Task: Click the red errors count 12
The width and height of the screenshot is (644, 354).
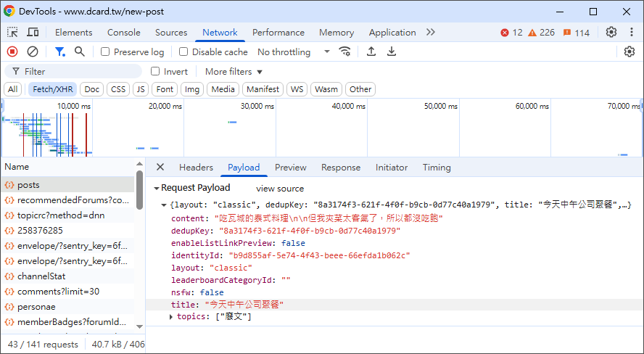Action: (x=511, y=33)
